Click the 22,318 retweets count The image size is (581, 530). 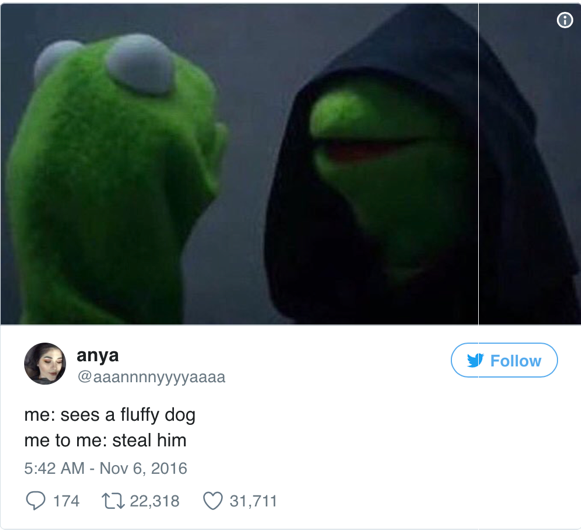point(155,501)
